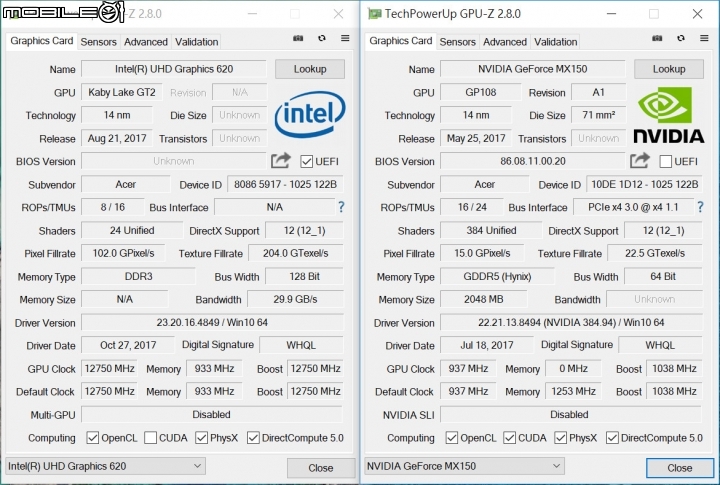Viewport: 720px width, 485px height.
Task: Open NVIDIA GeForce MX150 GPU selector dropdown
Action: click(x=464, y=466)
